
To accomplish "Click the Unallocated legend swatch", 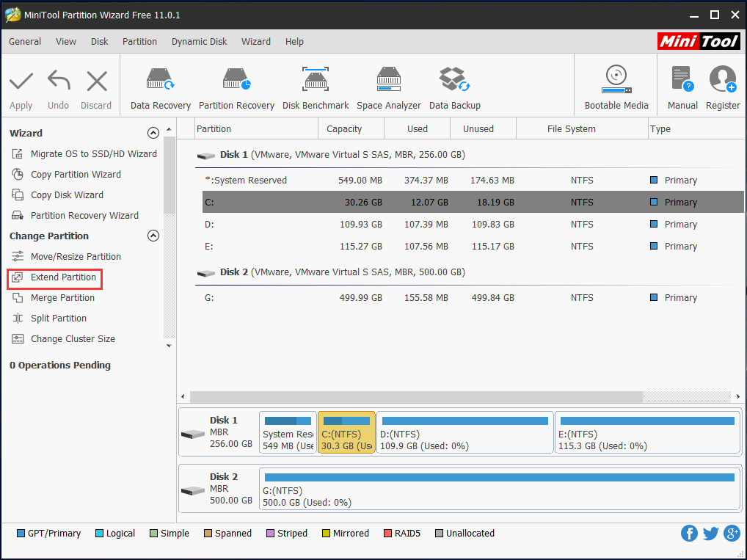I will 439,534.
